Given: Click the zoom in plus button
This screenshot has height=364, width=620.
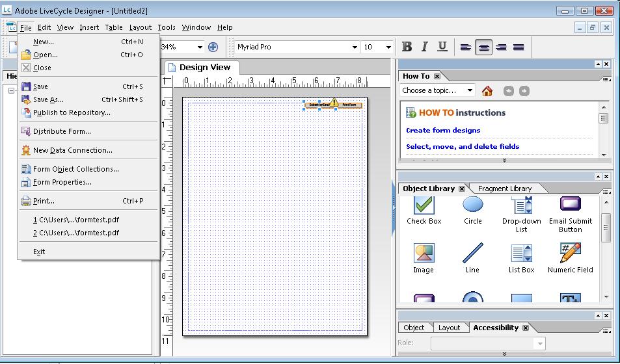Looking at the screenshot, I should pos(213,47).
